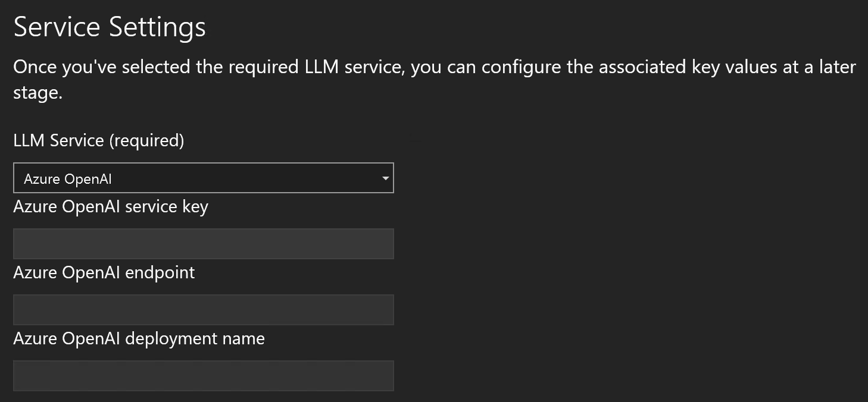Click the Azure OpenAI endpoint label

[104, 272]
